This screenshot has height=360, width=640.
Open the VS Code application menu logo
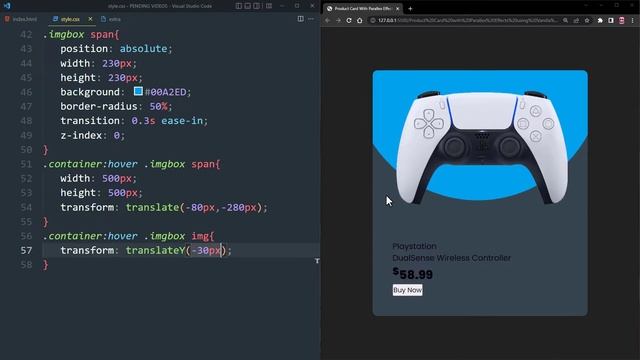tap(7, 6)
